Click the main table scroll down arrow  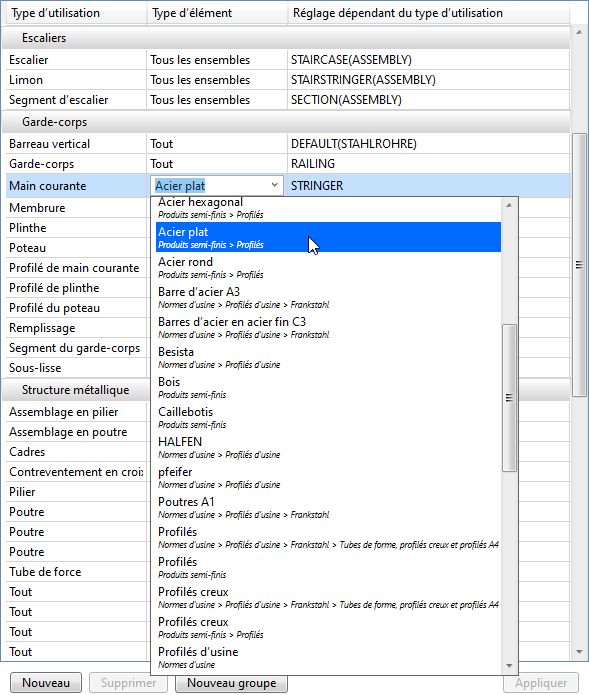[x=579, y=652]
